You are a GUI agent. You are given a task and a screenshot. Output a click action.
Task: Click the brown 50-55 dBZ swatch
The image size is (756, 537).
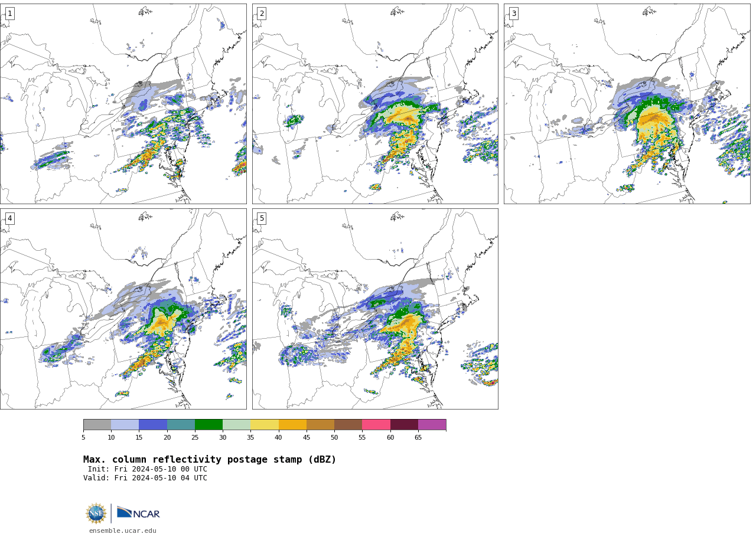(x=348, y=425)
